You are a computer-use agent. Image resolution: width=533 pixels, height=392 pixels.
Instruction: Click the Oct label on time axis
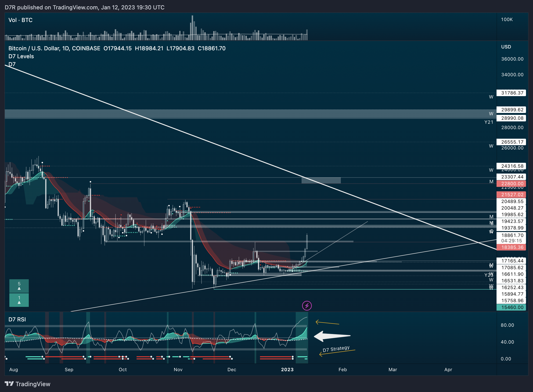click(122, 370)
